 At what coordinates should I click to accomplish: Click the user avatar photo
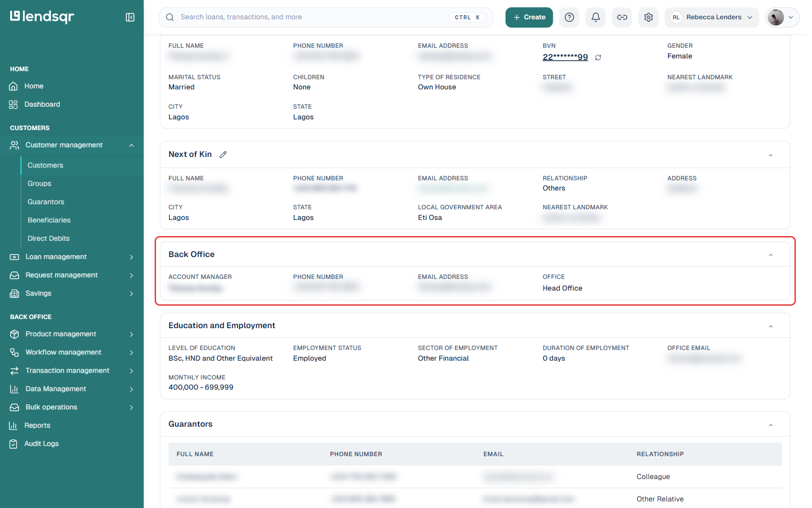(775, 17)
